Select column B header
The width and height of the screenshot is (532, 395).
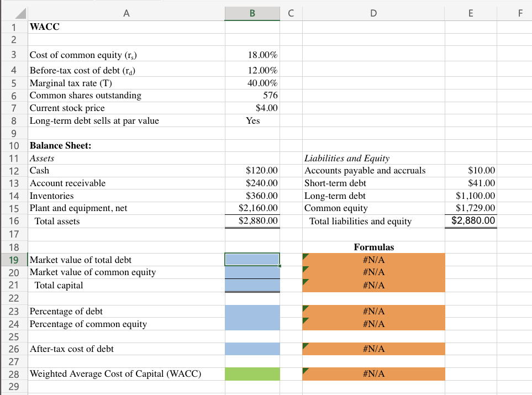pyautogui.click(x=252, y=13)
